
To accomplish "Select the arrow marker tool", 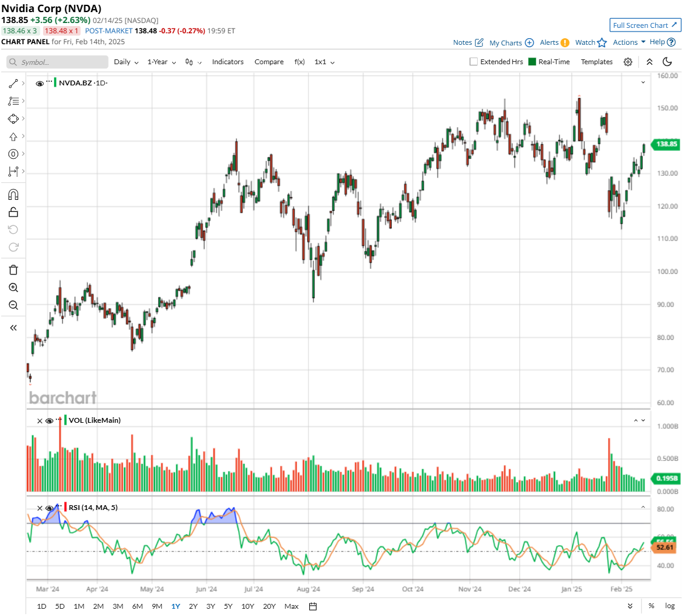I will click(13, 137).
